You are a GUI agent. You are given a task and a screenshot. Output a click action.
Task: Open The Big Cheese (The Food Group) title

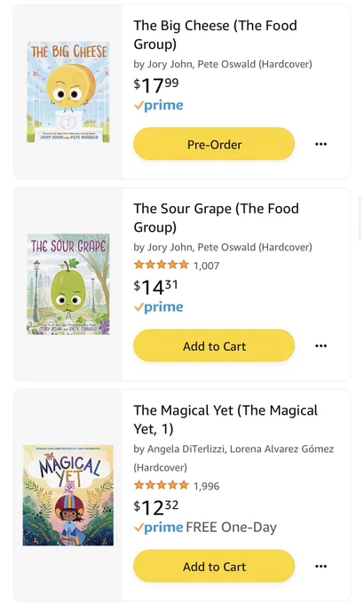pos(216,35)
